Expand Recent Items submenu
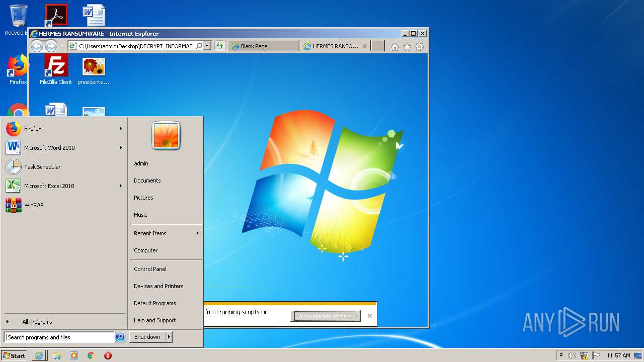The width and height of the screenshot is (644, 362). tap(166, 233)
